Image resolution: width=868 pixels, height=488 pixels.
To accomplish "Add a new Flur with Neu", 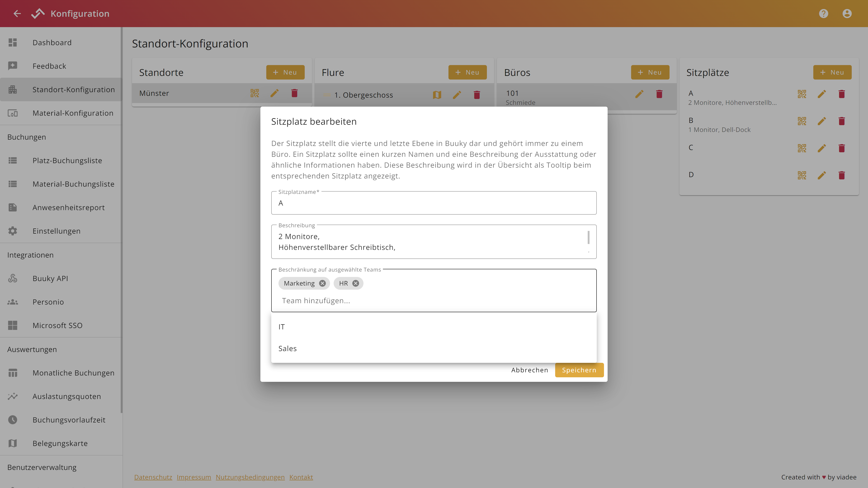I will click(x=467, y=72).
